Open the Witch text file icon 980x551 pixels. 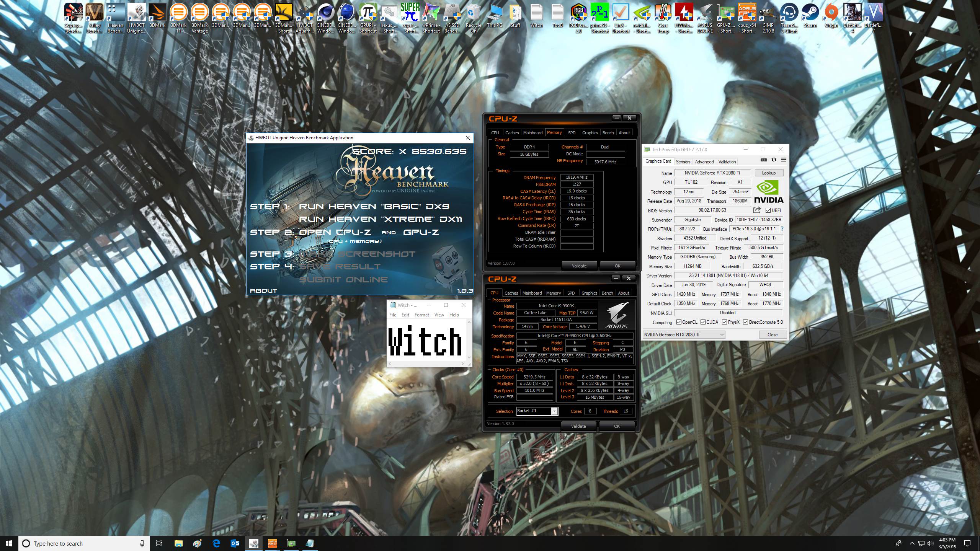click(x=536, y=15)
